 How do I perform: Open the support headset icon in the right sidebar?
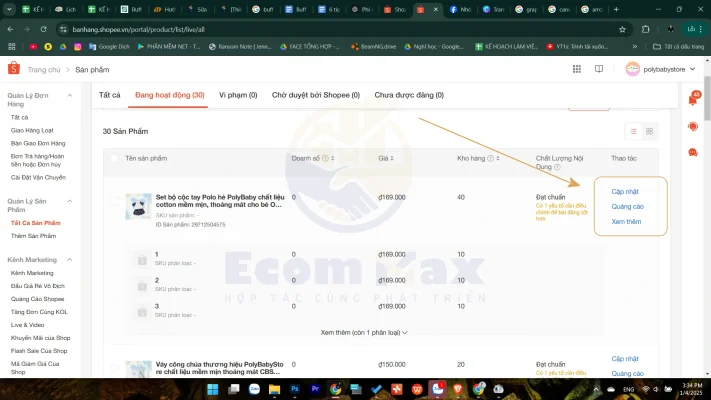click(693, 127)
